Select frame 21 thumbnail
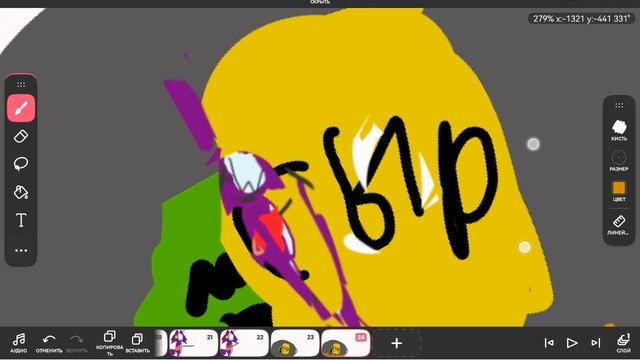This screenshot has height=360, width=640. pyautogui.click(x=193, y=343)
